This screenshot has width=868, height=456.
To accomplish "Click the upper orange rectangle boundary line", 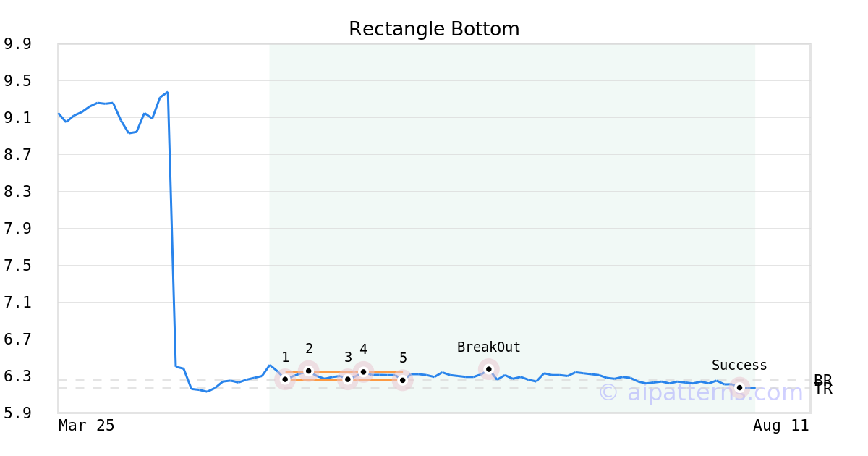I will pos(344,372).
